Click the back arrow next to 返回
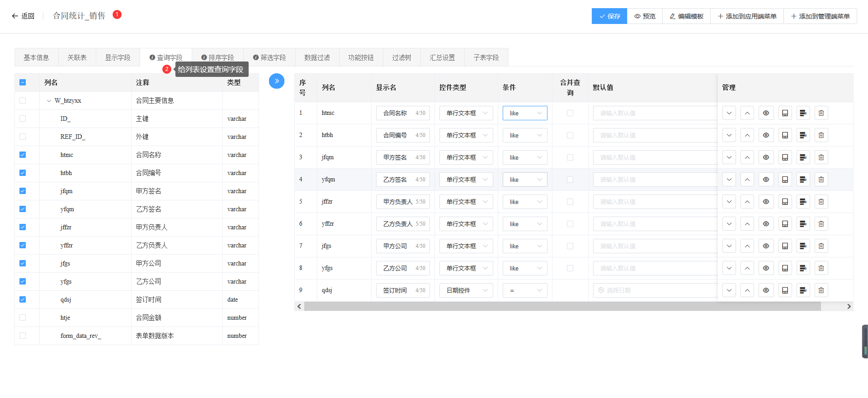The width and height of the screenshot is (868, 398). 15,16
